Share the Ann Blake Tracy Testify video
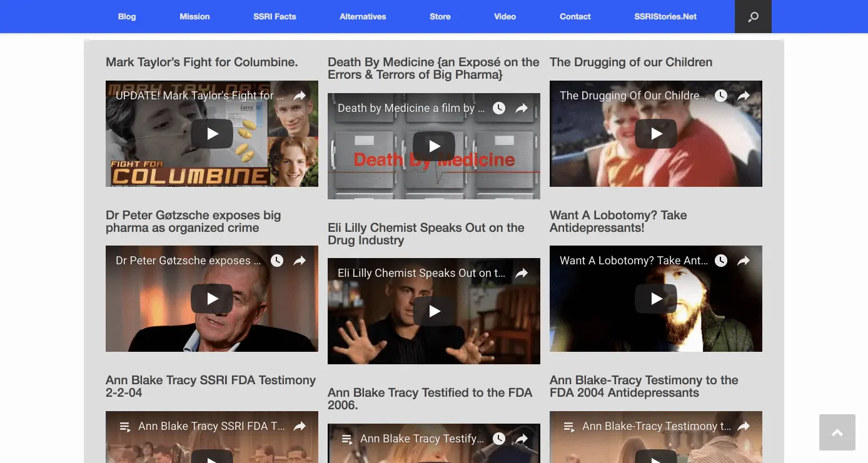The image size is (868, 463). click(x=522, y=439)
